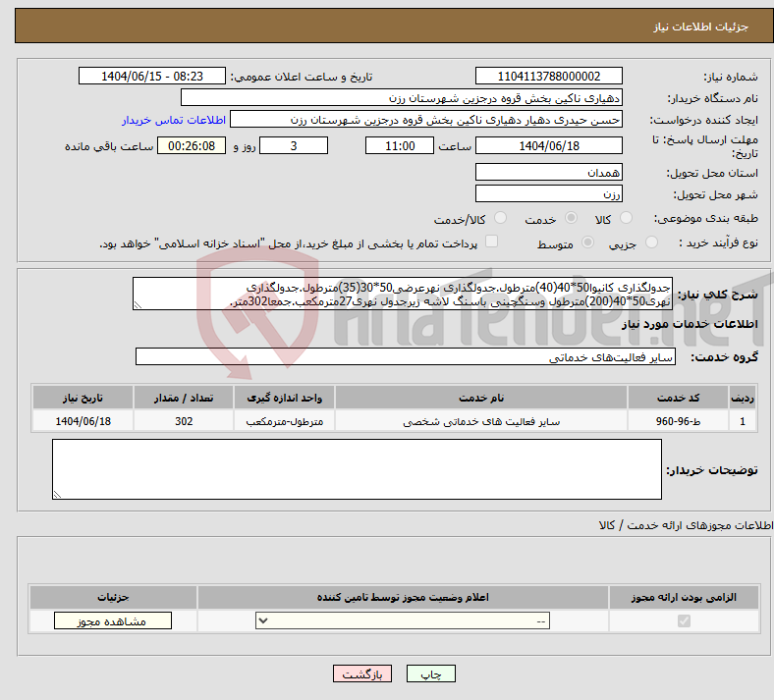Viewport: 774px width, 700px height.
Task: Click the remaining days field showing 3
Action: 294,145
